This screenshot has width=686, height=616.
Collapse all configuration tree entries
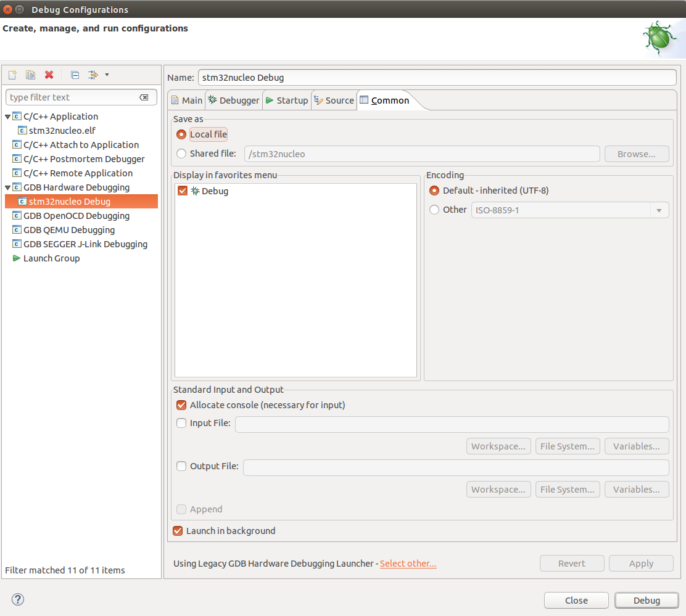[x=74, y=75]
